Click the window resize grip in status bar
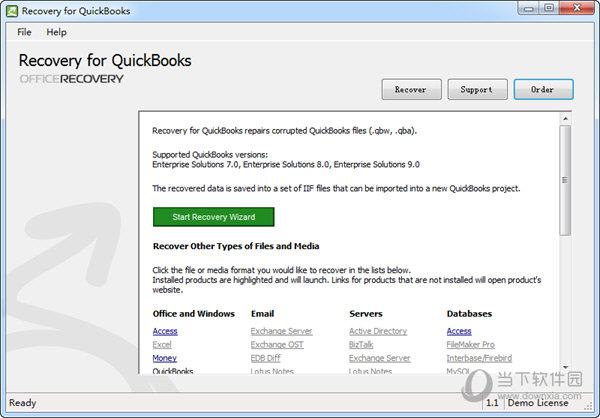The width and height of the screenshot is (600, 418). click(x=588, y=407)
